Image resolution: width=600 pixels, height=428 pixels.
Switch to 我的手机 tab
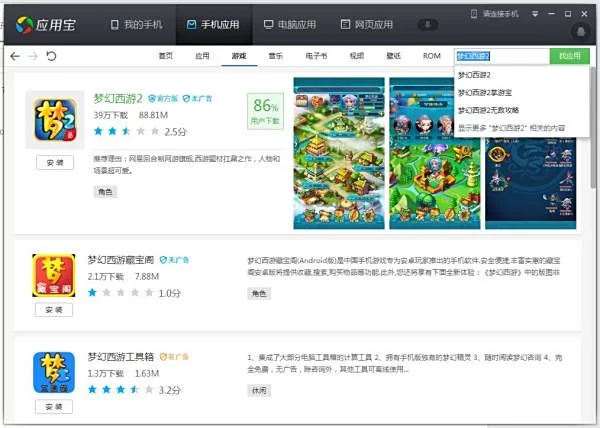pyautogui.click(x=135, y=23)
